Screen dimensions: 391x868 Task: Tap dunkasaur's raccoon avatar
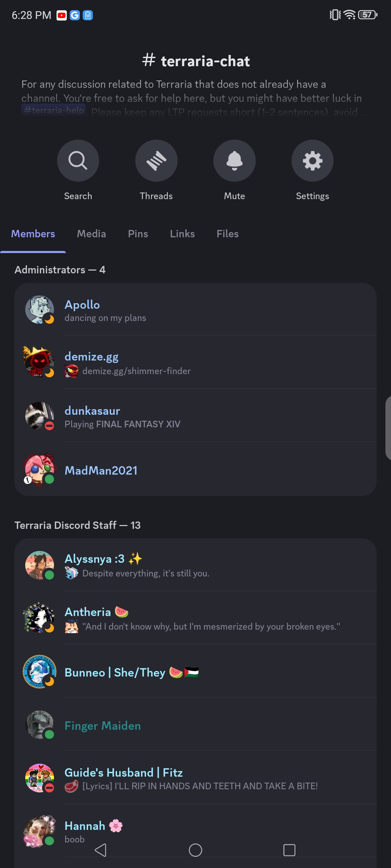coord(40,416)
